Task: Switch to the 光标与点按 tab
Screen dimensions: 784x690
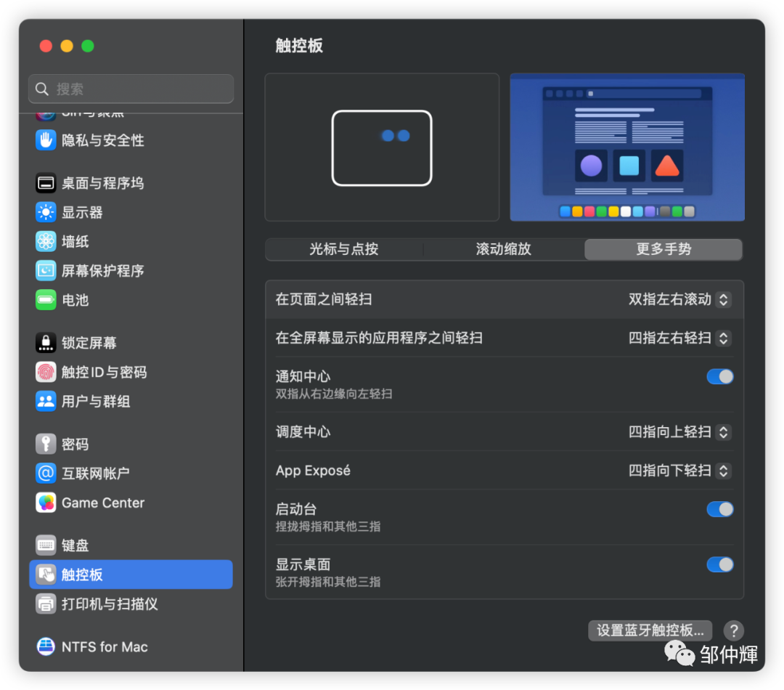Action: coord(344,249)
